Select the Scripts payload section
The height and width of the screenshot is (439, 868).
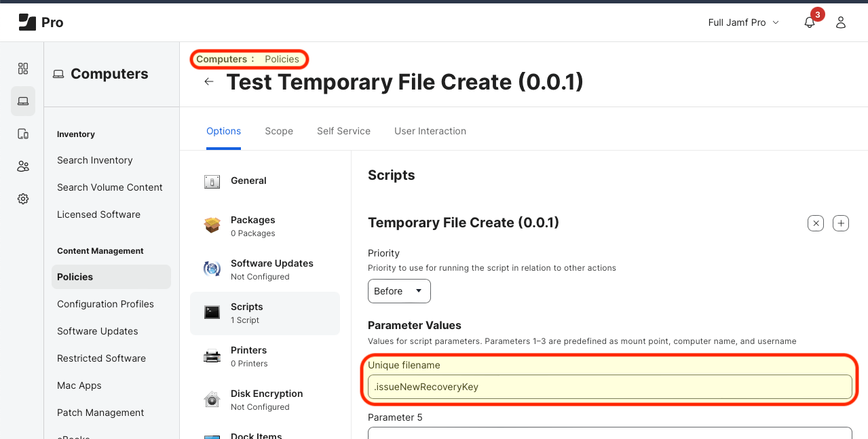(265, 313)
